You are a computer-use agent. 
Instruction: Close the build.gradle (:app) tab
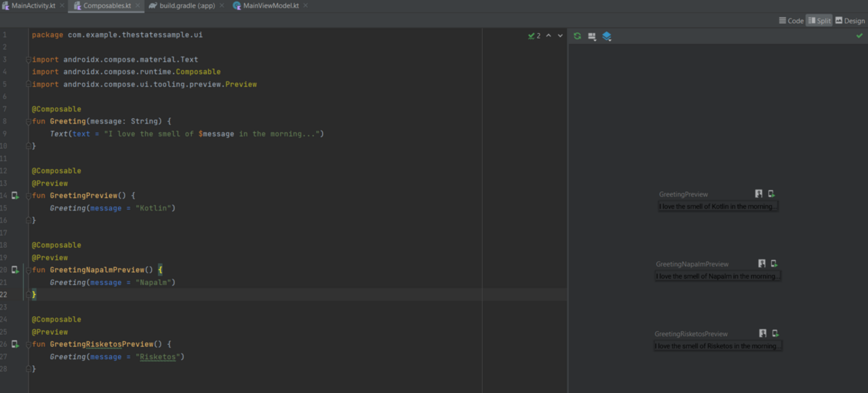[x=222, y=5]
